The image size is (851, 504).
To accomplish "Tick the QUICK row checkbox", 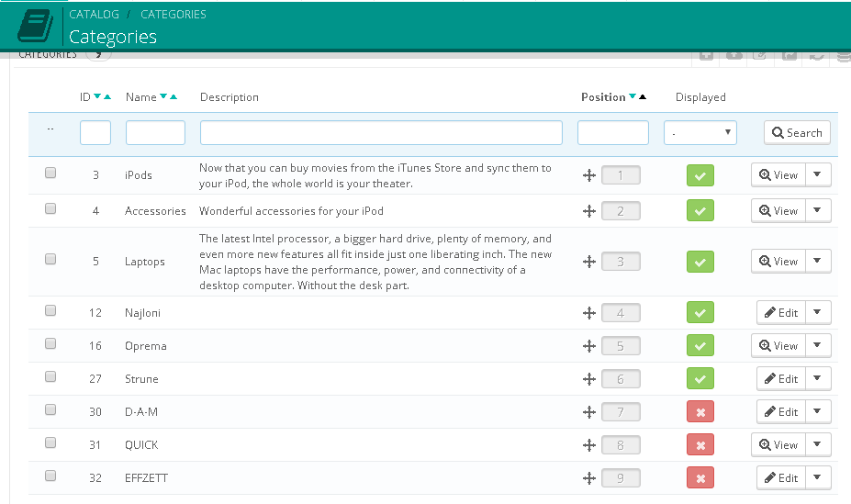I will pyautogui.click(x=50, y=443).
